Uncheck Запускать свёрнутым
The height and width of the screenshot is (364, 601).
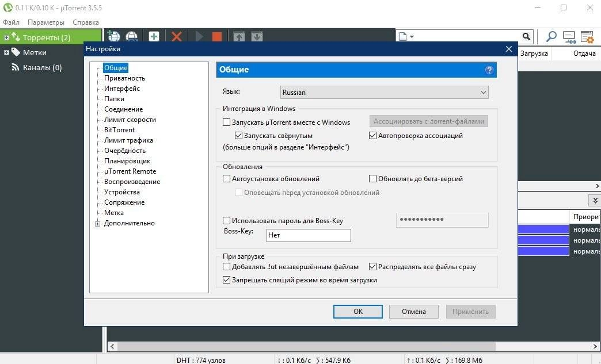[x=238, y=136]
